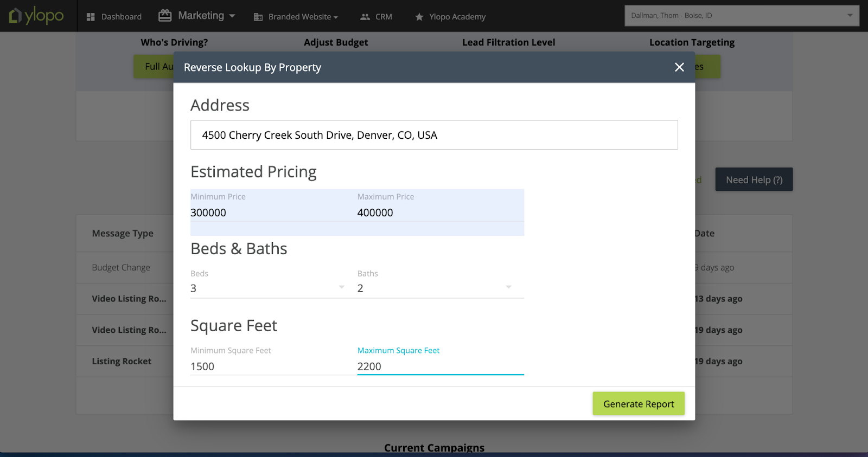This screenshot has height=457, width=868.
Task: Edit the Maximum Price field
Action: (439, 213)
